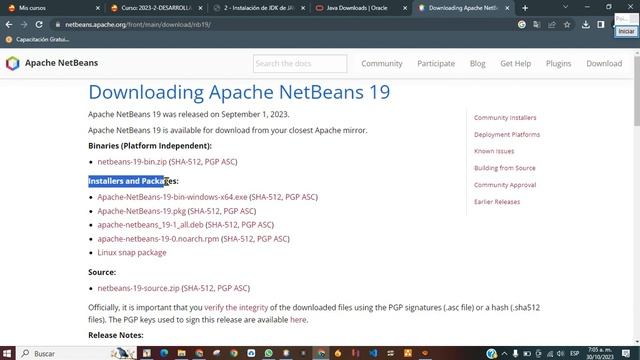Download netbeans-19-source.zip
This screenshot has height=360, width=640.
pos(138,288)
